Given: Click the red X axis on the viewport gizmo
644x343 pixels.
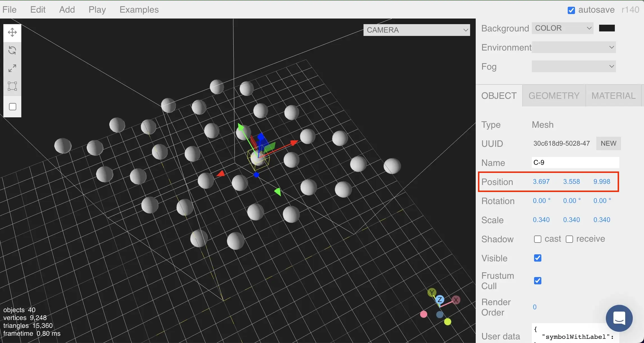Looking at the screenshot, I should (x=456, y=300).
